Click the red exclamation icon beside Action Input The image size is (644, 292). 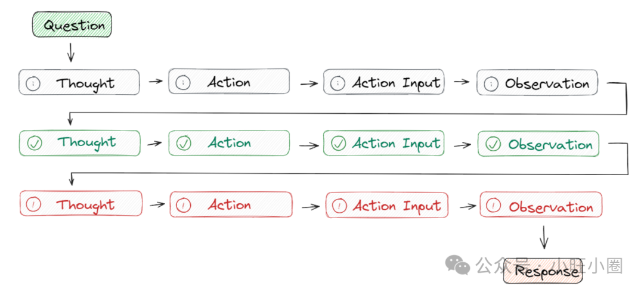[x=339, y=206]
